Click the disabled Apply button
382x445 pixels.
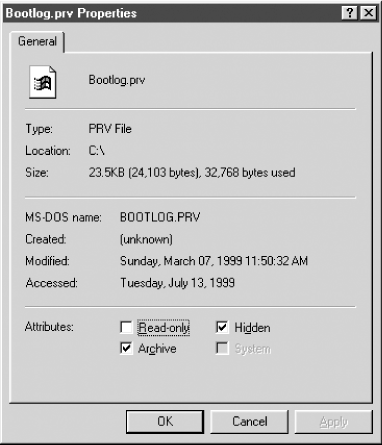coord(334,422)
